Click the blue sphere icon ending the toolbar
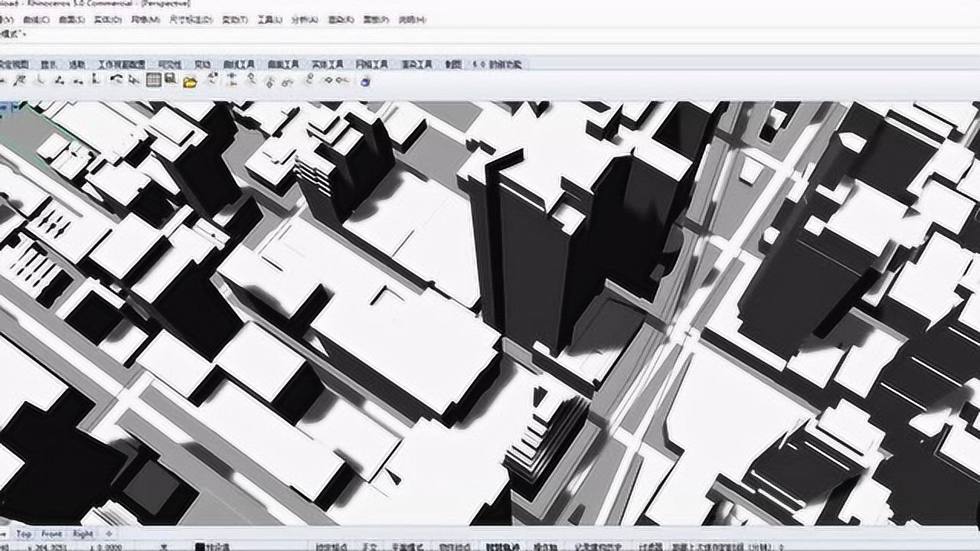 coord(365,81)
